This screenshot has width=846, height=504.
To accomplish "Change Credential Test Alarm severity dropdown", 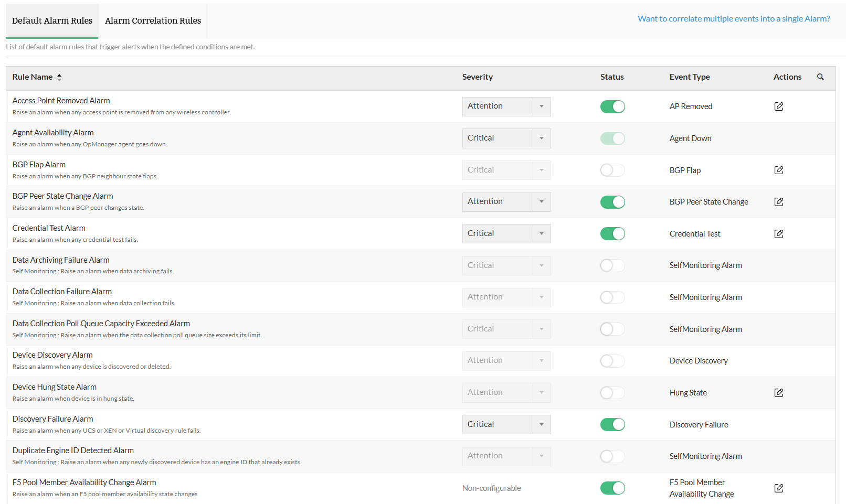I will tap(542, 234).
